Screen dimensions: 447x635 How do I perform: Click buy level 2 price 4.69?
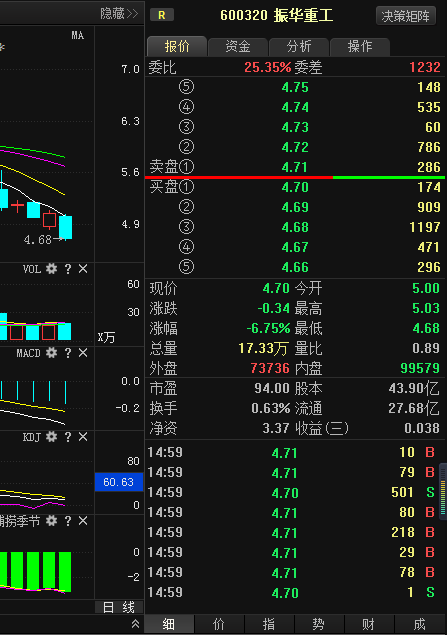[295, 207]
